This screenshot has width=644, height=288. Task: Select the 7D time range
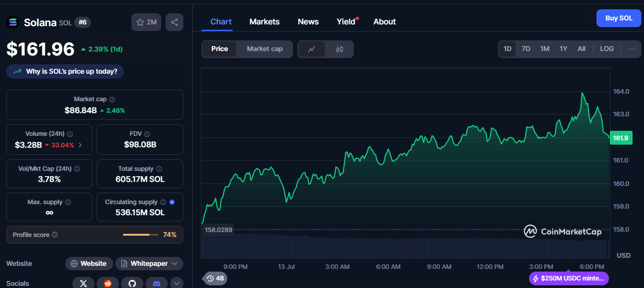[x=526, y=49]
